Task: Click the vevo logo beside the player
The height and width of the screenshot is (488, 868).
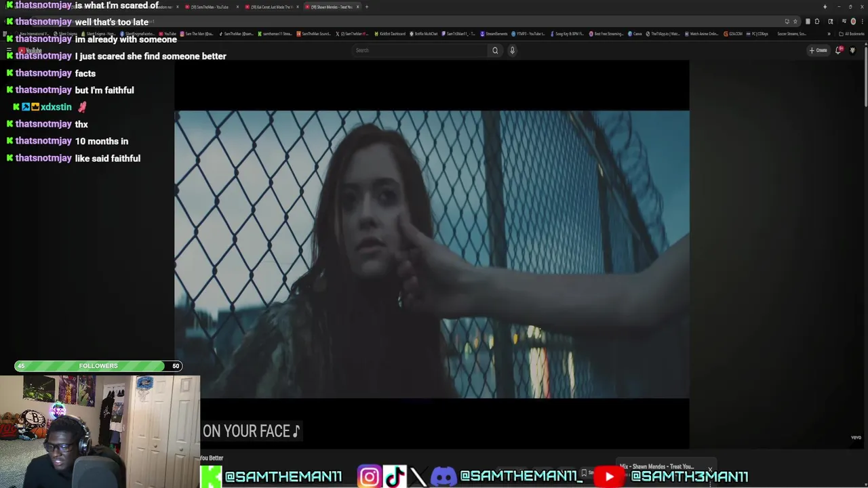Action: pos(856,437)
